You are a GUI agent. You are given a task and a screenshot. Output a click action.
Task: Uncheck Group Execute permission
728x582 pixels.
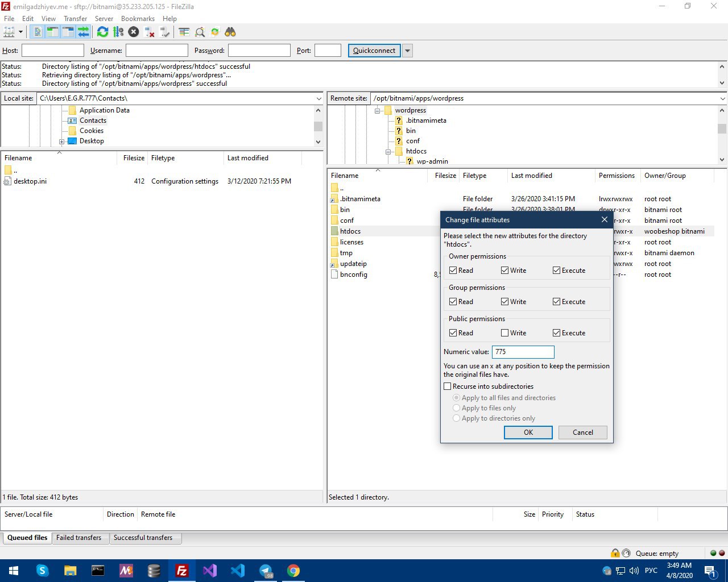tap(557, 302)
